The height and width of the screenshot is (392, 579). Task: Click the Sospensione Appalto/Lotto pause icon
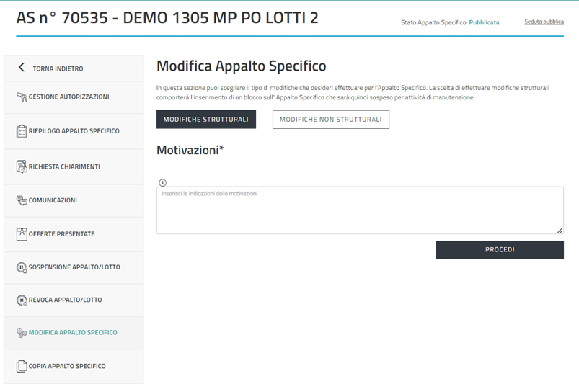(x=22, y=267)
